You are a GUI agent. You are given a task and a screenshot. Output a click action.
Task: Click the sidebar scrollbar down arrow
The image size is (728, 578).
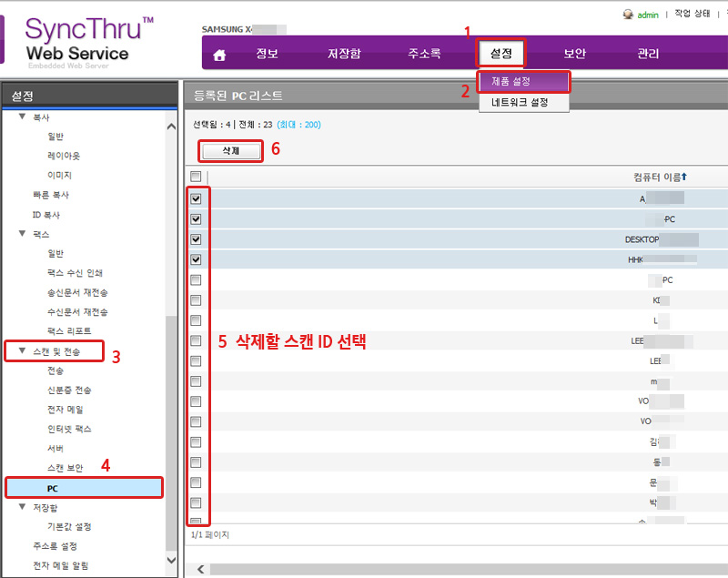(170, 562)
